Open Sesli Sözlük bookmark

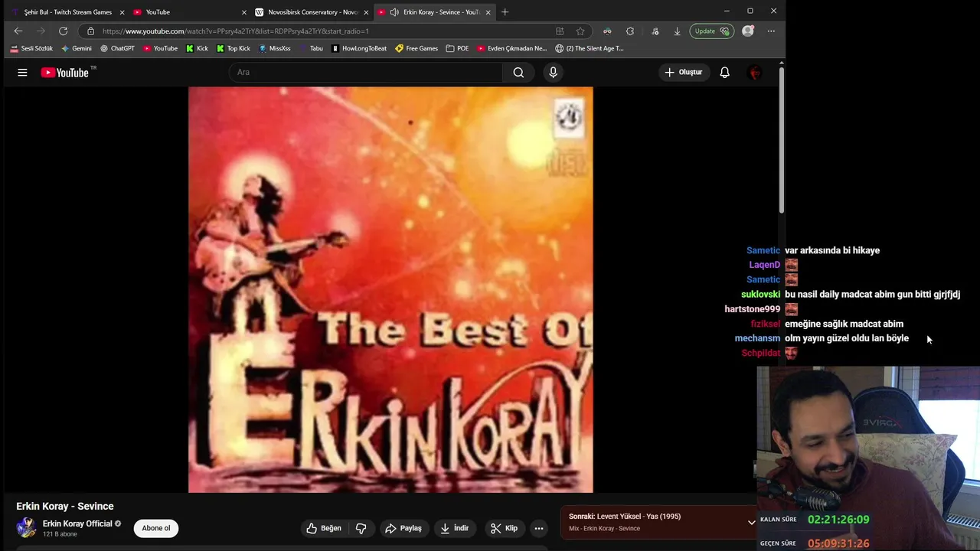click(x=31, y=48)
